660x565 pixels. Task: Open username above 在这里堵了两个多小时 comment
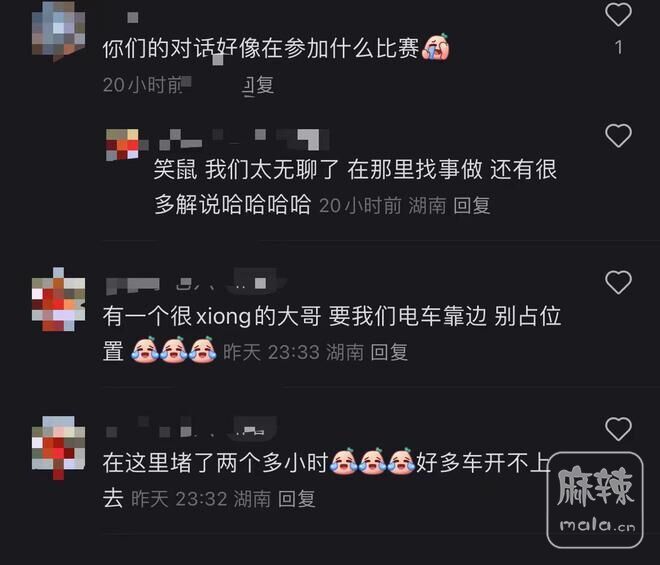pos(191,427)
